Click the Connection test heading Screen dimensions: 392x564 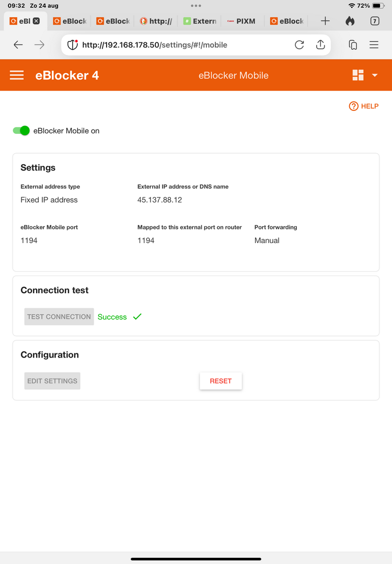coord(54,290)
